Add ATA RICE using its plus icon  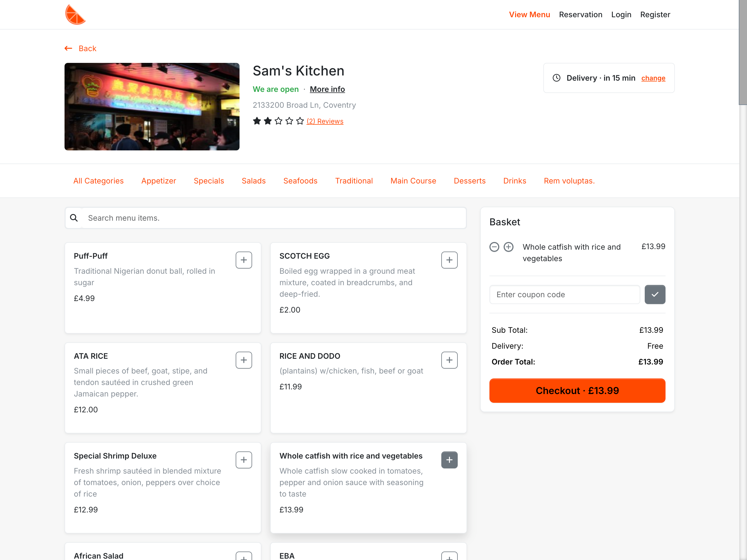tap(243, 360)
